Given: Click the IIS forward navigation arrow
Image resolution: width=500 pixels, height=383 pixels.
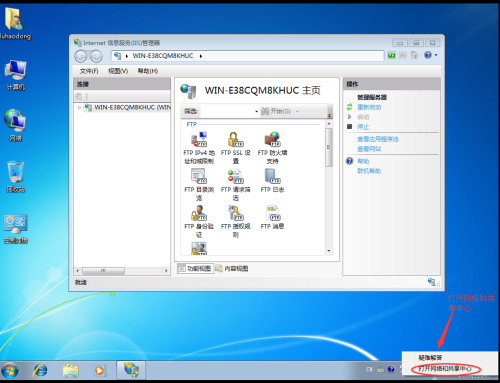Looking at the screenshot, I should tap(96, 56).
